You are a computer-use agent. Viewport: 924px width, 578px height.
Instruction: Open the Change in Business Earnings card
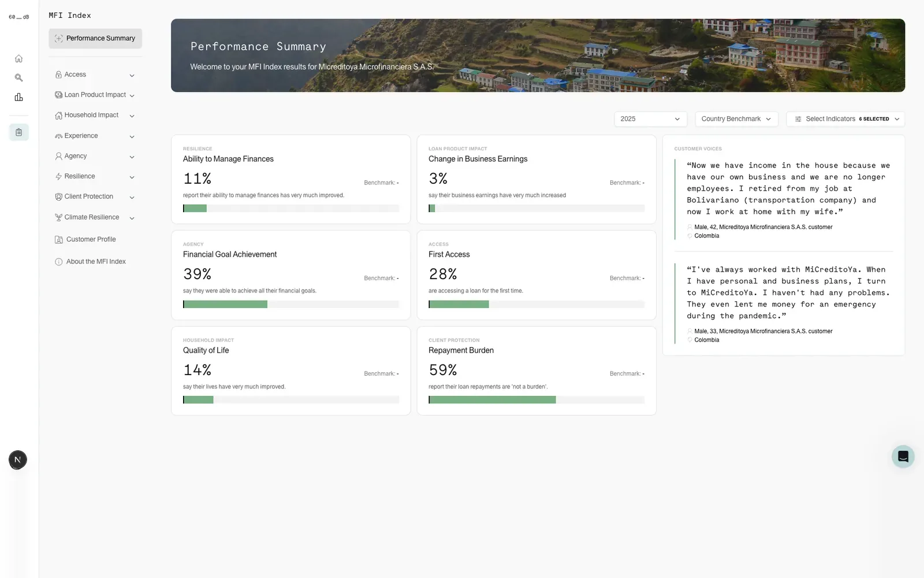[x=536, y=180]
